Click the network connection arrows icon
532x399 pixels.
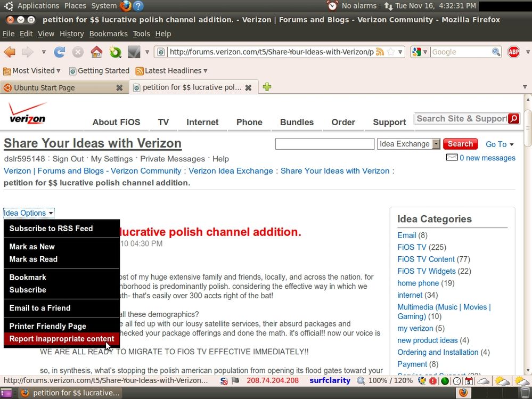pos(388,6)
